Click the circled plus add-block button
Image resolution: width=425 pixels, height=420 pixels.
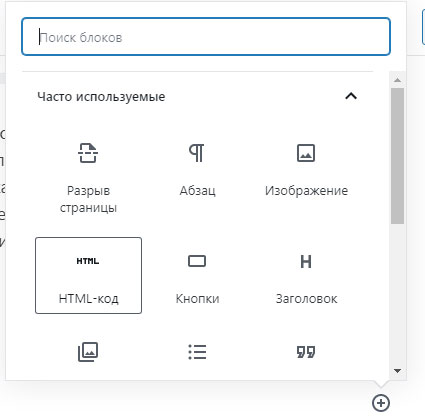(381, 403)
